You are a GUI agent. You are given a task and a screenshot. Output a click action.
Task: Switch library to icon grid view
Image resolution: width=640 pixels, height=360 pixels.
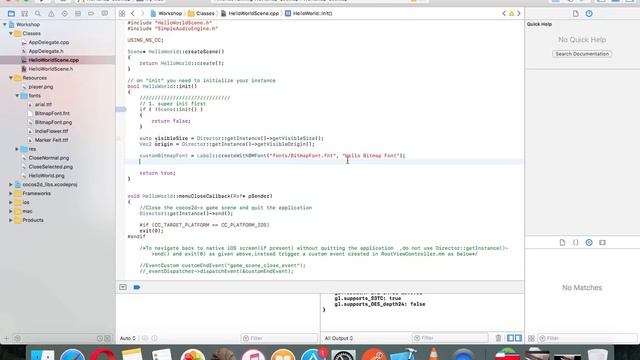[531, 338]
